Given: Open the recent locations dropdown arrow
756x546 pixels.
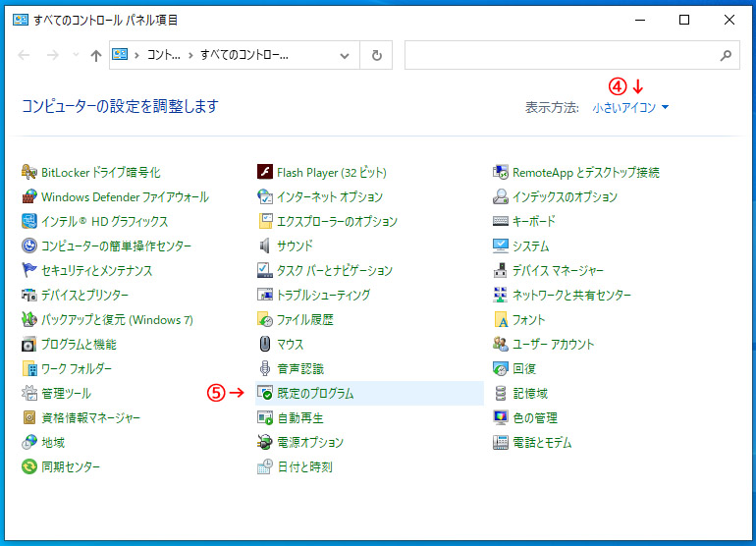Looking at the screenshot, I should (x=76, y=55).
